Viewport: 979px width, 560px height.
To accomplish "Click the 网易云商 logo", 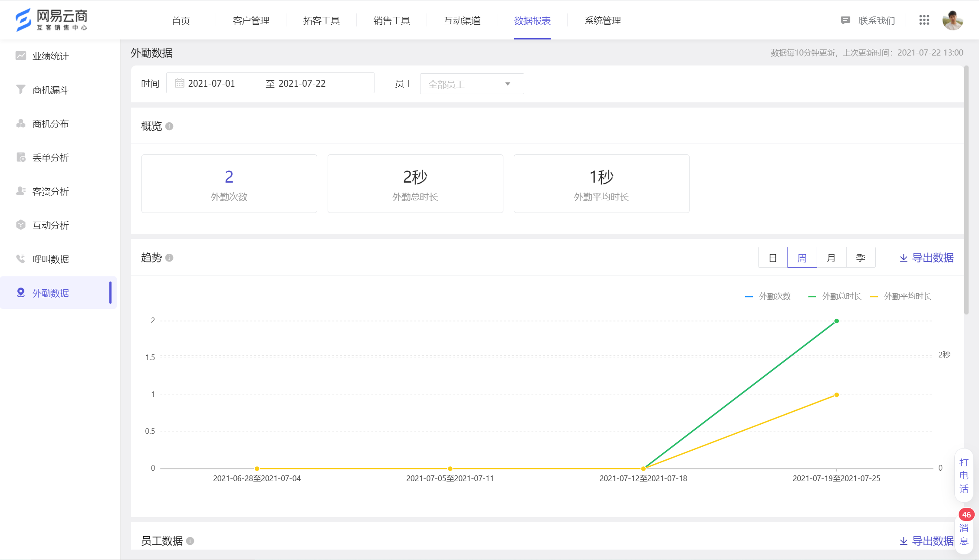I will (x=51, y=20).
